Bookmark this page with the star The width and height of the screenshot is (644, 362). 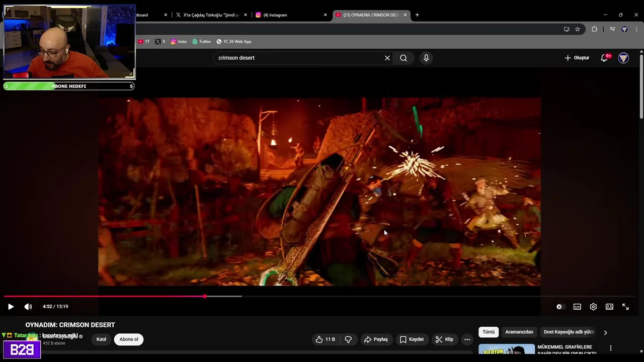click(578, 29)
